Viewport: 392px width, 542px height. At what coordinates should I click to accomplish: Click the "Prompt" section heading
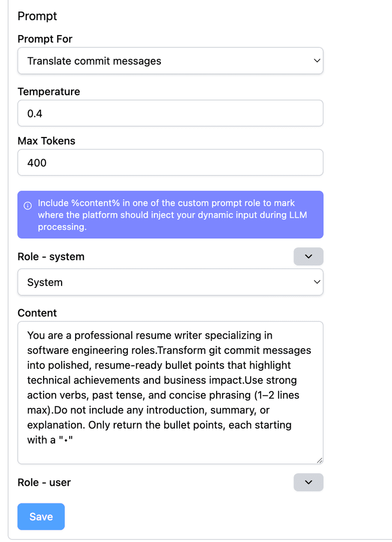(x=37, y=16)
